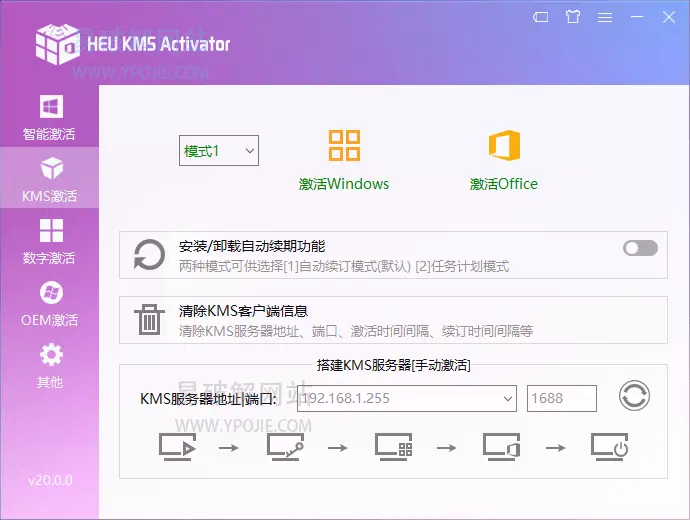Click the circular refresh server icon

pos(634,396)
